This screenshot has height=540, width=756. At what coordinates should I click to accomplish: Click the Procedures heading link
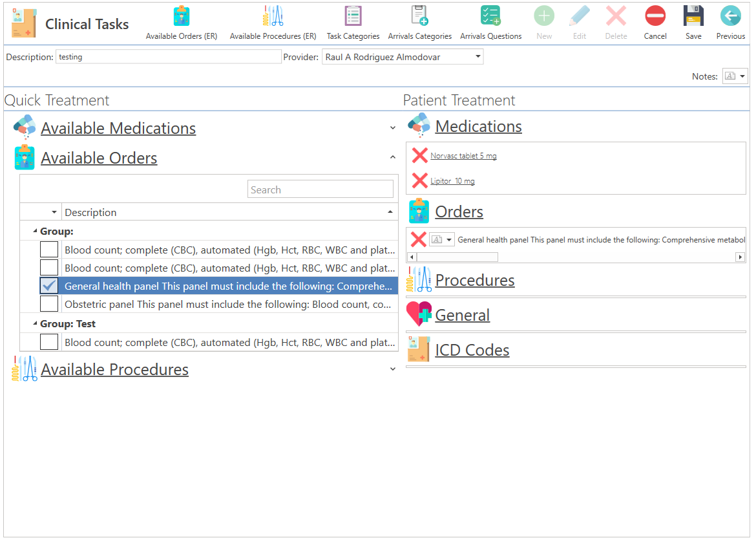coord(475,280)
